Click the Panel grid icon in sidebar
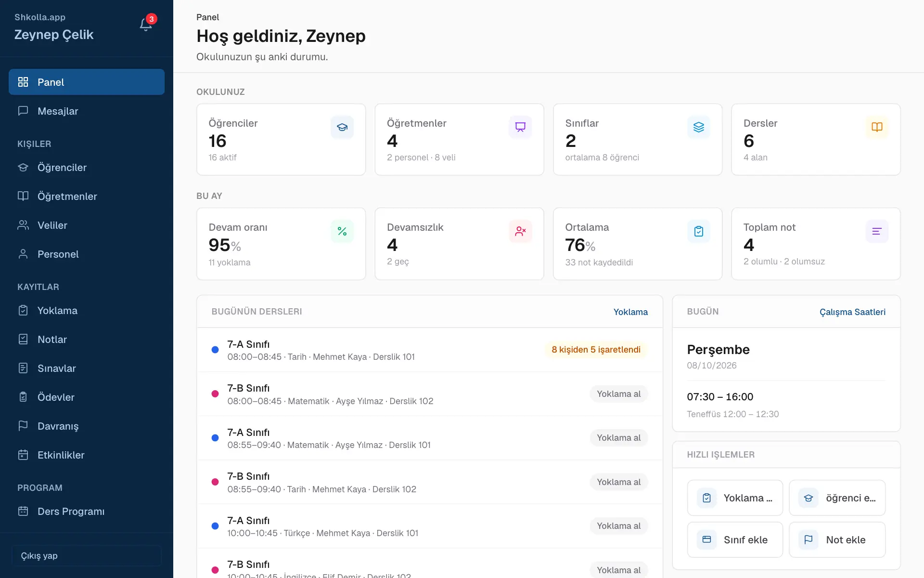The height and width of the screenshot is (578, 924). point(23,82)
